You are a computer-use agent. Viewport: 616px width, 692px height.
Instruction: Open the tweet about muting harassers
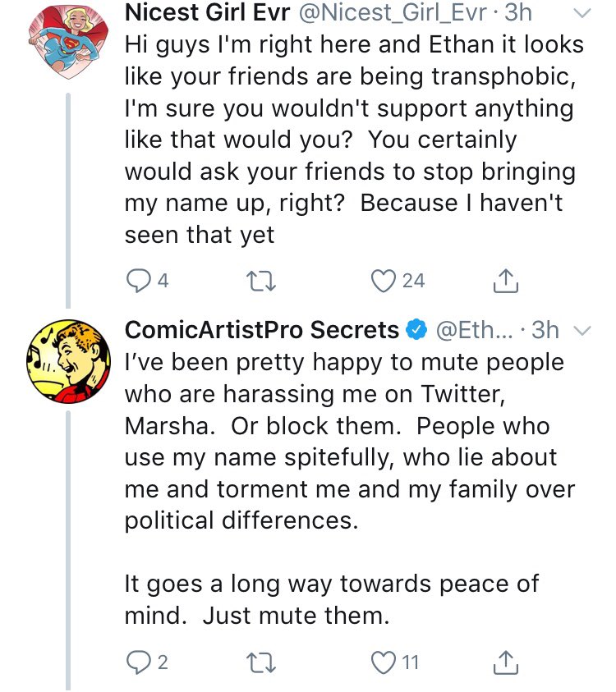tap(345, 460)
